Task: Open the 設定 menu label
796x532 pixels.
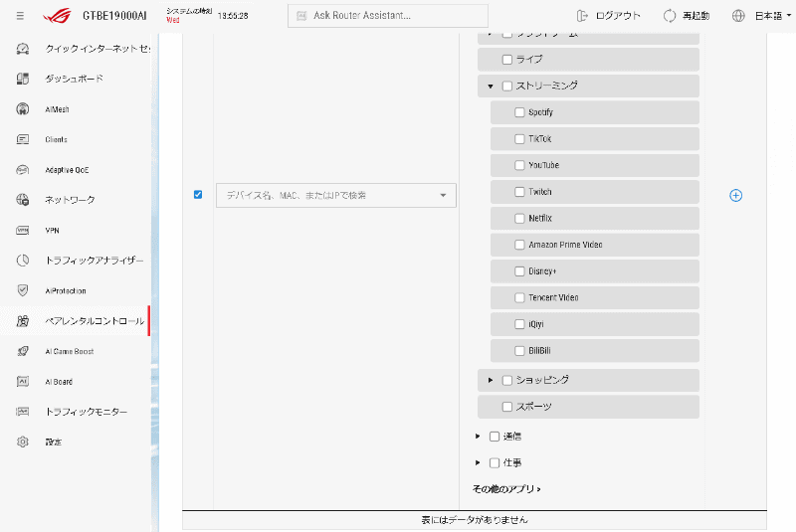Action: (54, 442)
